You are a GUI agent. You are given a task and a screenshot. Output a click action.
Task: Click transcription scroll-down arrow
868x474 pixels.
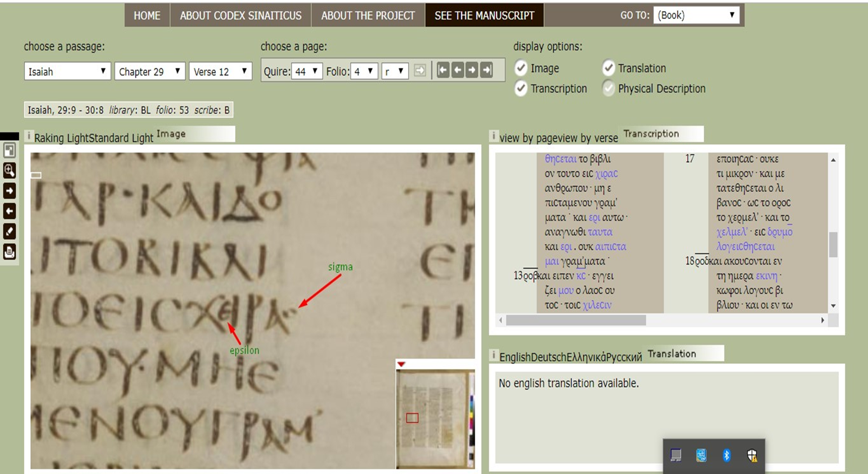point(833,306)
